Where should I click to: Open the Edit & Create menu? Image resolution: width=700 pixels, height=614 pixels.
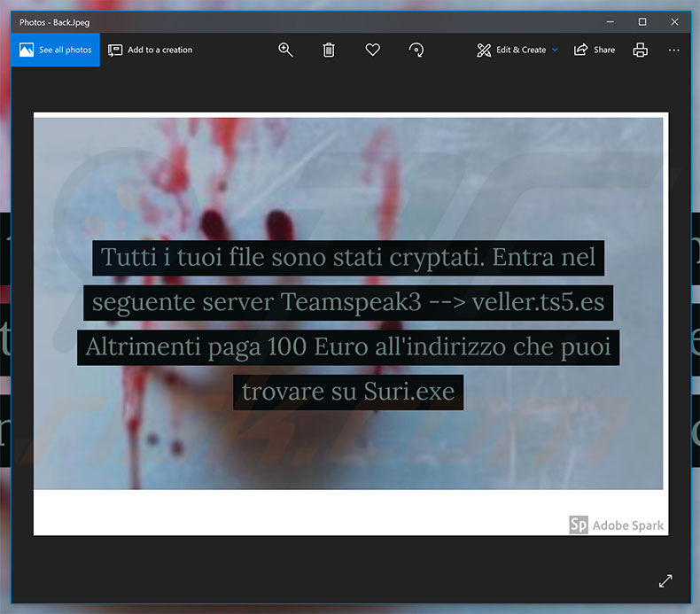[520, 51]
